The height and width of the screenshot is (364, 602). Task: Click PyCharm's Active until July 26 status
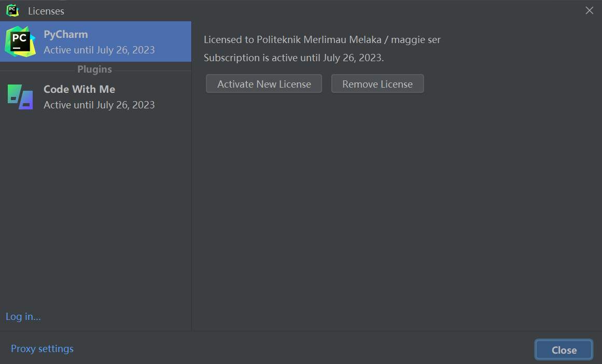pos(99,50)
